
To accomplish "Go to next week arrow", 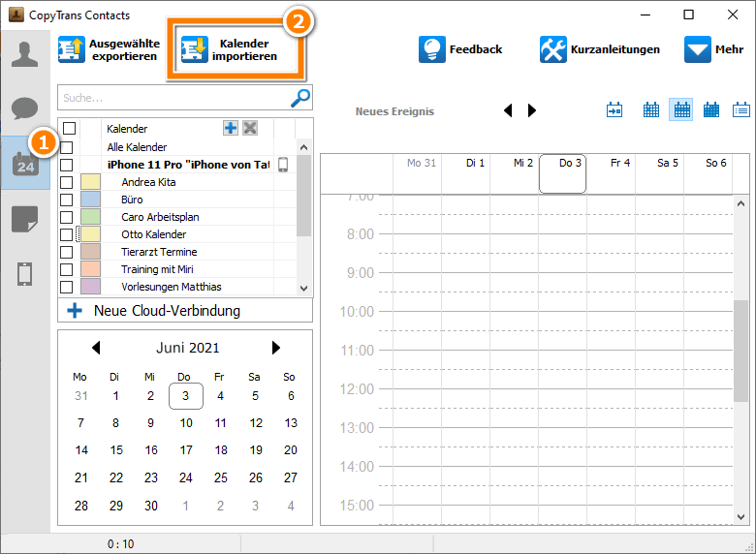I will pyautogui.click(x=532, y=110).
